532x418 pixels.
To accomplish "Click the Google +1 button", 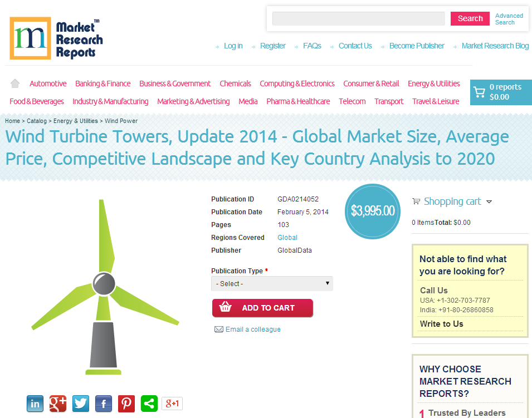I will (172, 404).
